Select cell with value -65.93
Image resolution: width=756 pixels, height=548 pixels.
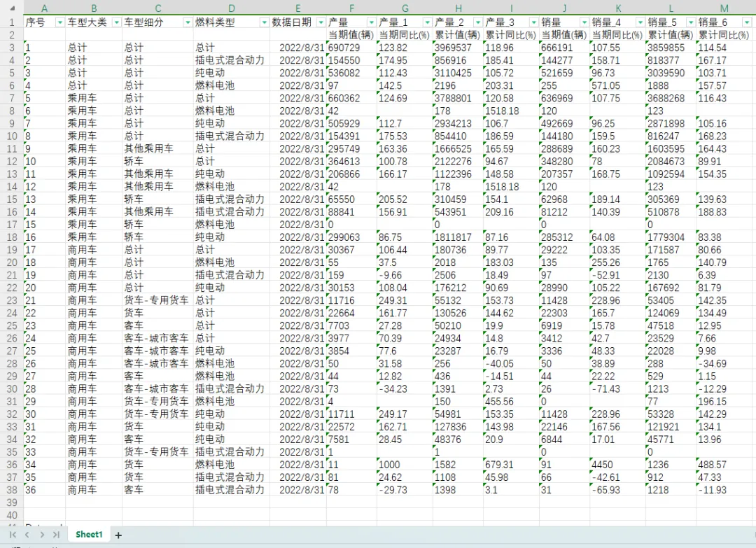617,490
